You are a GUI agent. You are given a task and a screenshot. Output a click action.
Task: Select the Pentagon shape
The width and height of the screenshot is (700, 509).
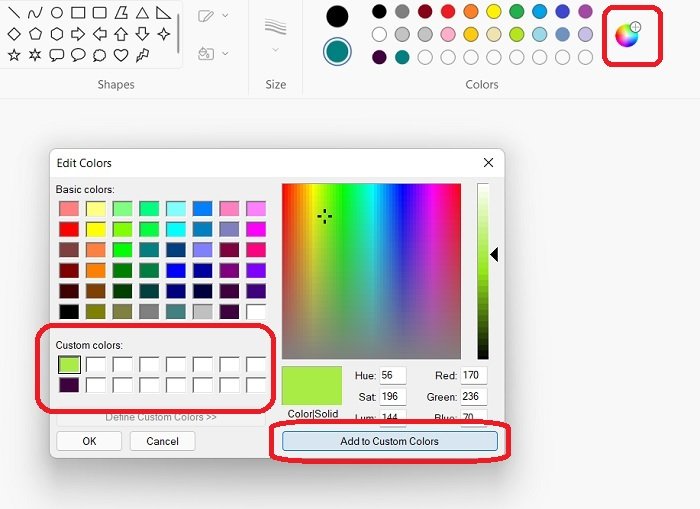click(x=35, y=34)
